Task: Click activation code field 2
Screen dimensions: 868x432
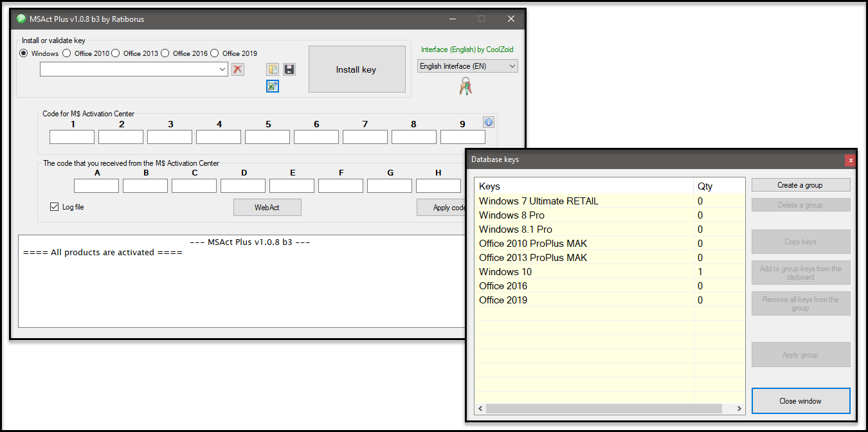Action: point(121,137)
